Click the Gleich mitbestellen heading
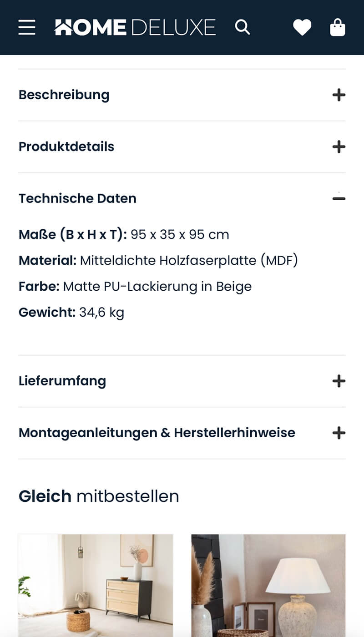 (x=99, y=496)
